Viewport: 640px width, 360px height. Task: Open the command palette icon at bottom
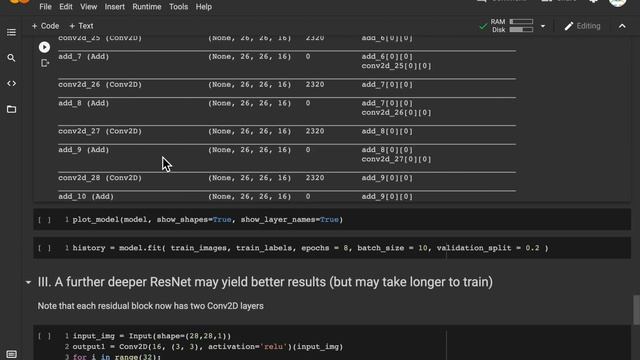11,354
